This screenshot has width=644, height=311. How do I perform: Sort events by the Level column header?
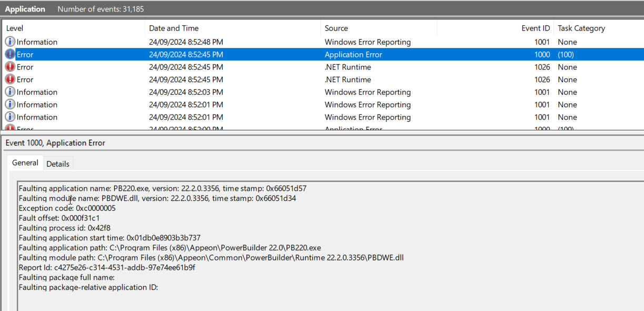[15, 28]
